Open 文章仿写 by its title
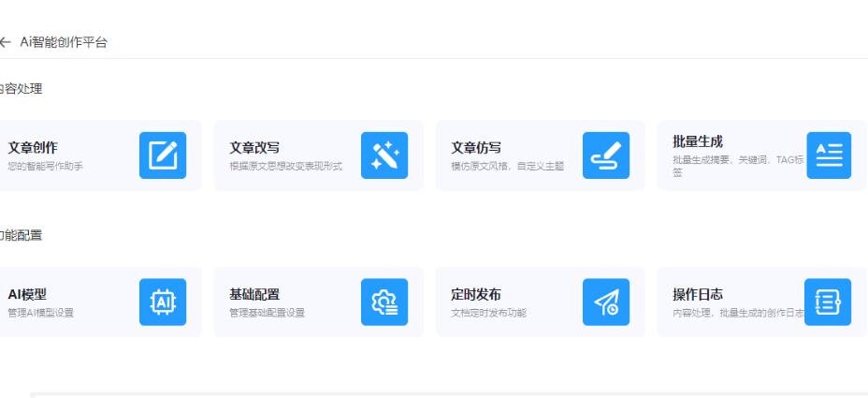Image resolution: width=868 pixels, height=398 pixels. (476, 148)
